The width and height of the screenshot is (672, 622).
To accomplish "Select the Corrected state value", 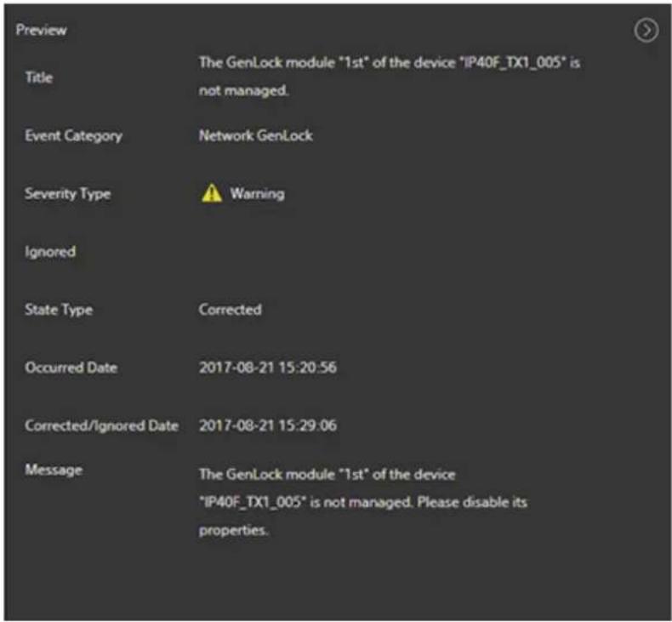I will pyautogui.click(x=231, y=309).
